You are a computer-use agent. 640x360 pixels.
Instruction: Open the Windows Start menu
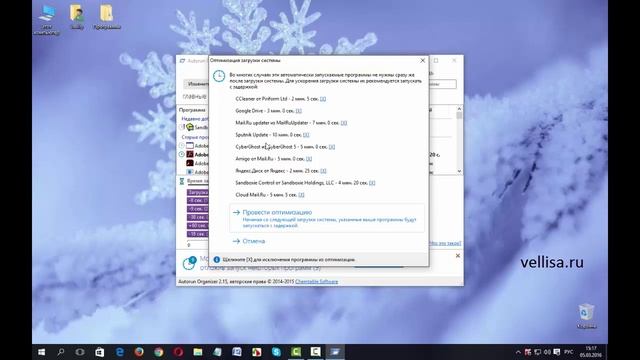[x=41, y=352]
